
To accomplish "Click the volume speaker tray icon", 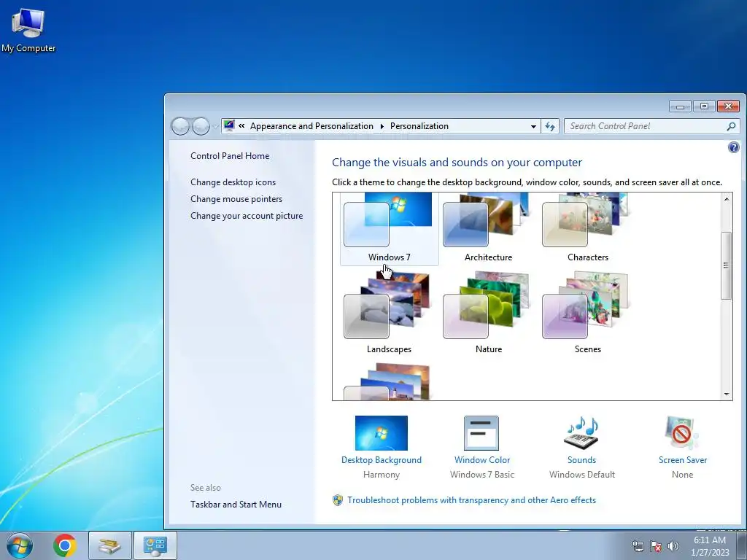I will tap(673, 546).
